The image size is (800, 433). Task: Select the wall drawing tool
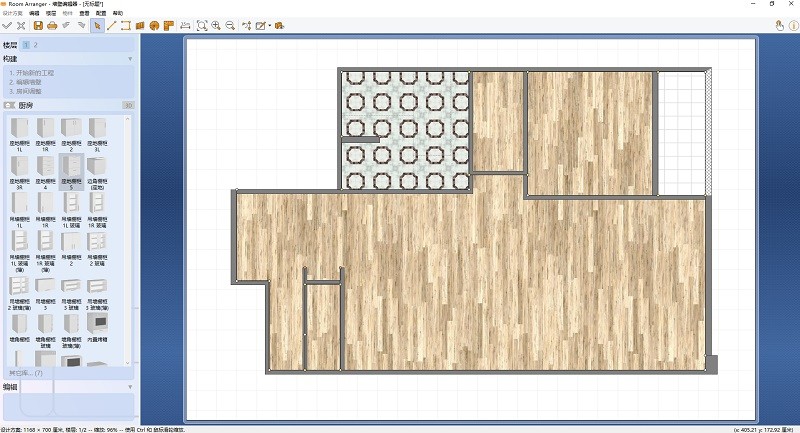[x=126, y=26]
